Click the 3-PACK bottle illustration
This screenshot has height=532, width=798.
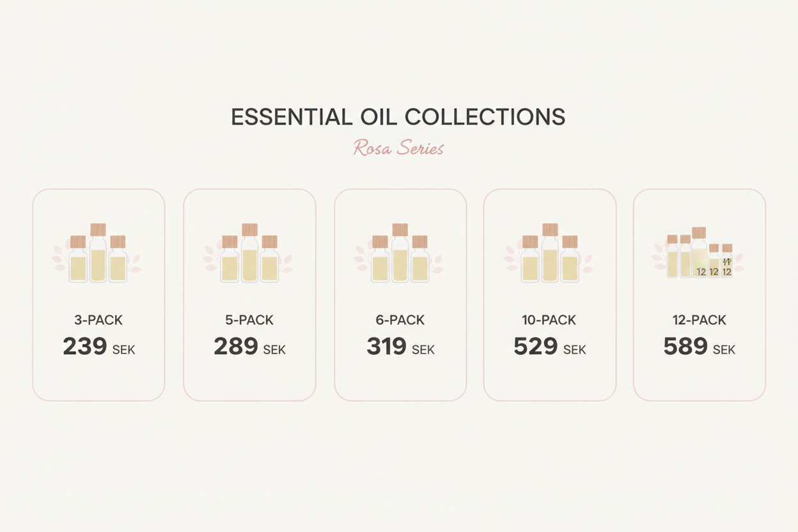click(x=98, y=254)
